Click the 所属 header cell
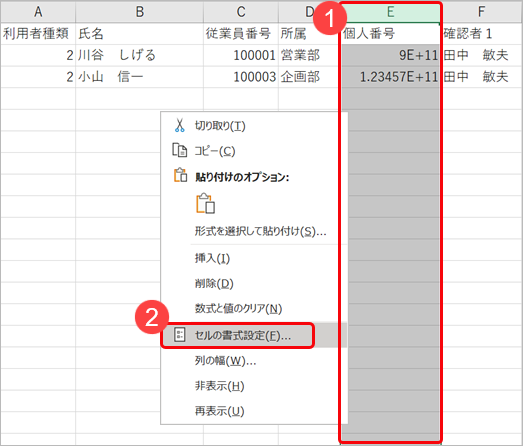The height and width of the screenshot is (446, 523). point(310,34)
